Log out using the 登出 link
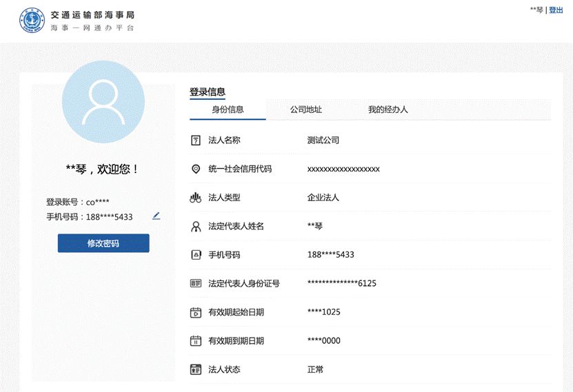The height and width of the screenshot is (392, 573). click(x=556, y=10)
